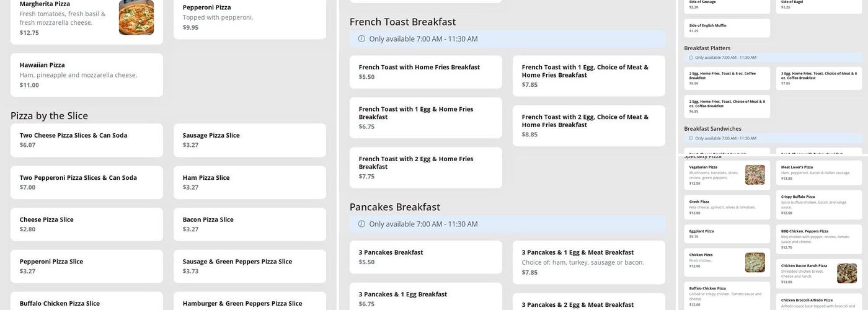Viewport: 868px width, 310px height.
Task: Click the Chicken Pizza photo
Action: pyautogui.click(x=755, y=262)
